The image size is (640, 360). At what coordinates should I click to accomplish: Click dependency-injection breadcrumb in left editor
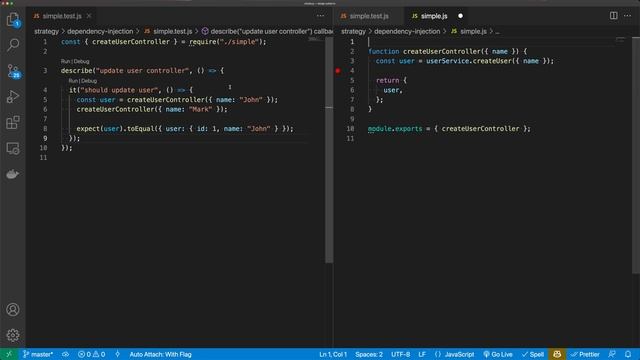pos(100,31)
